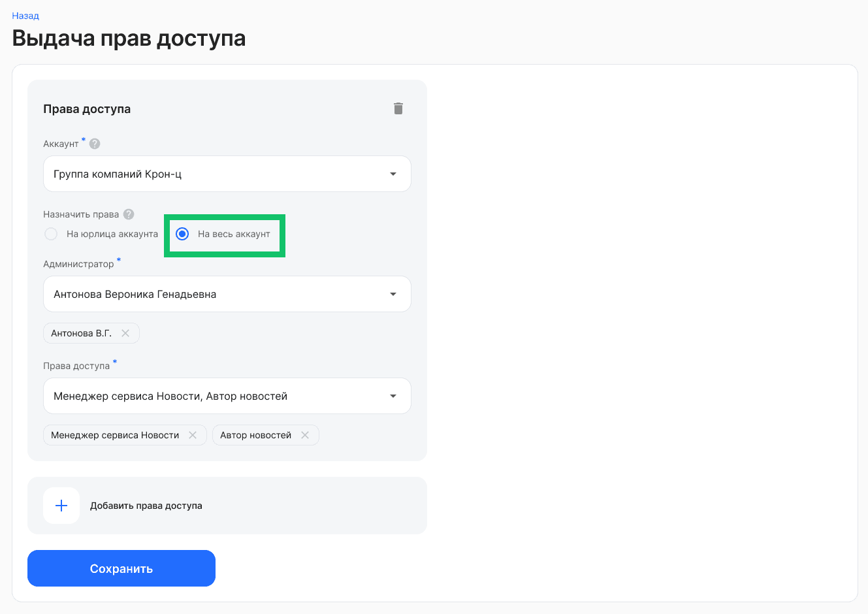
Task: Click the Антонова В.Г. chip label
Action: [80, 333]
